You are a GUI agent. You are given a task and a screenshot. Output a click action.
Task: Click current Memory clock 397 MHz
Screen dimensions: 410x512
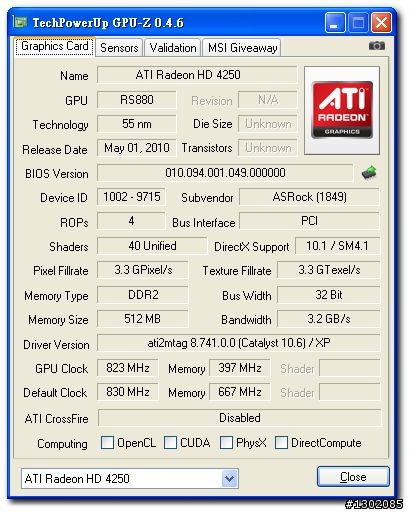(x=240, y=368)
